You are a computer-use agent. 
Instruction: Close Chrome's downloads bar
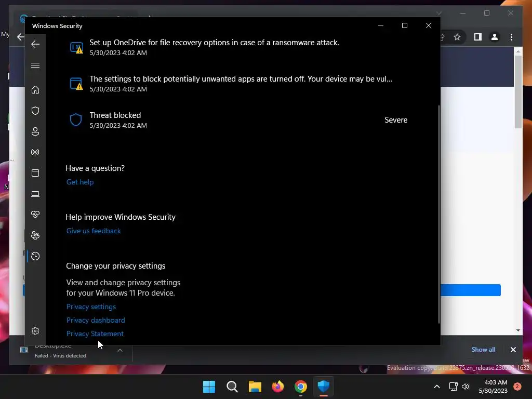point(513,350)
